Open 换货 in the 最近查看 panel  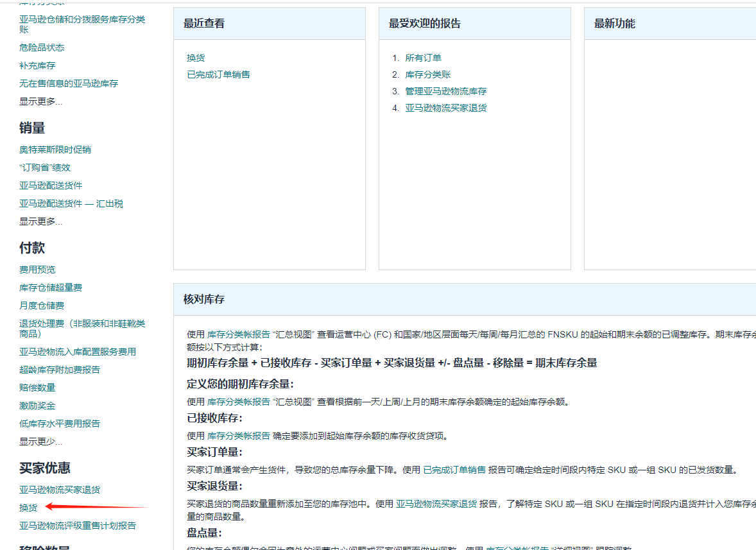[196, 58]
